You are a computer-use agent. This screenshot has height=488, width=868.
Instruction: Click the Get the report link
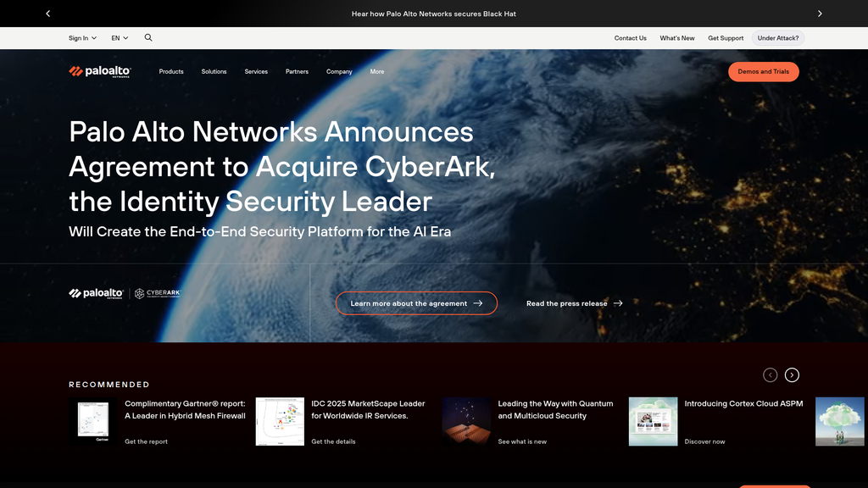point(146,441)
